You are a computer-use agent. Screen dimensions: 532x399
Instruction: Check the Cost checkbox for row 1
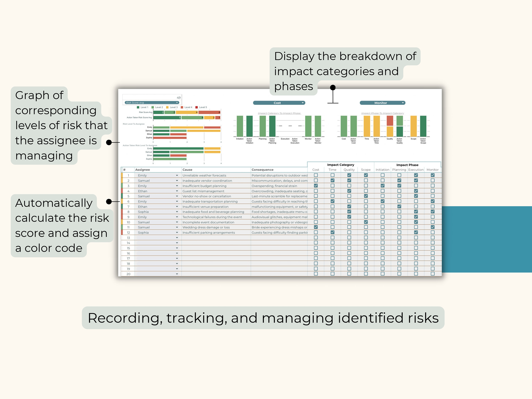[316, 175]
